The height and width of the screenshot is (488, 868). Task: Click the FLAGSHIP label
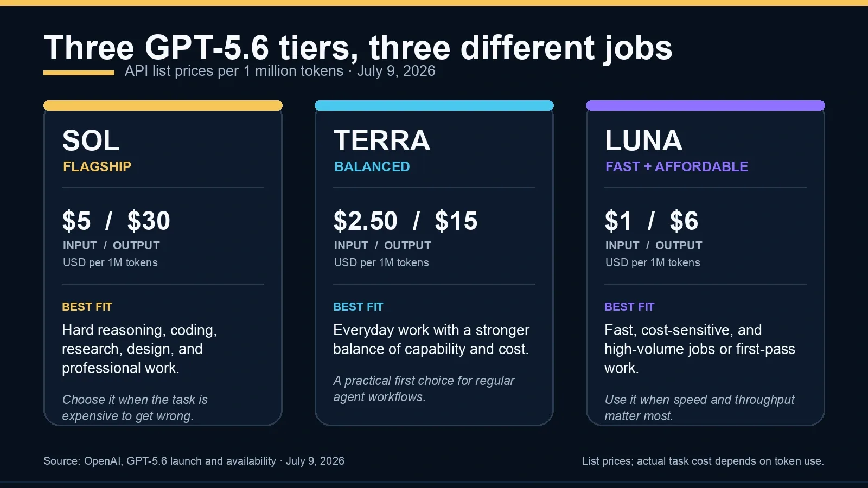tap(97, 166)
